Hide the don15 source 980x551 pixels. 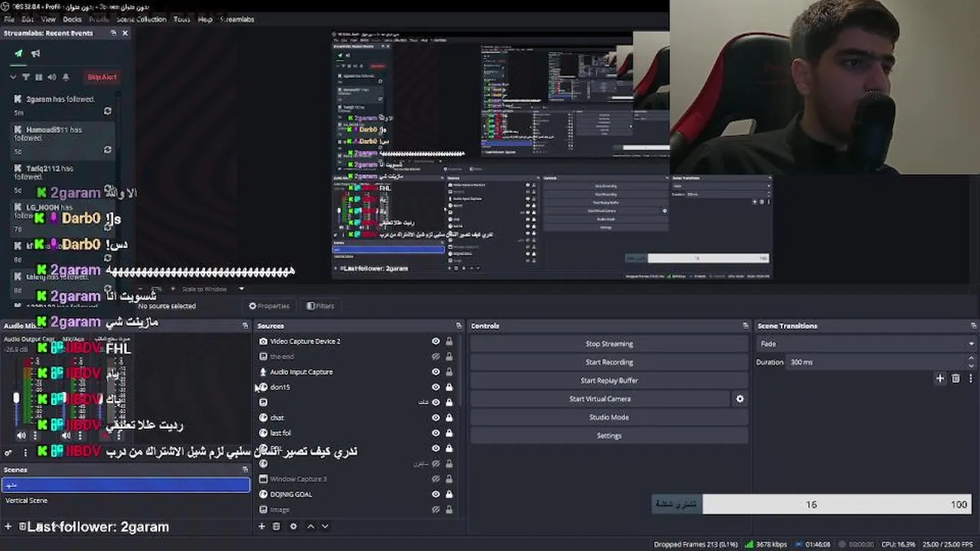pyautogui.click(x=436, y=387)
